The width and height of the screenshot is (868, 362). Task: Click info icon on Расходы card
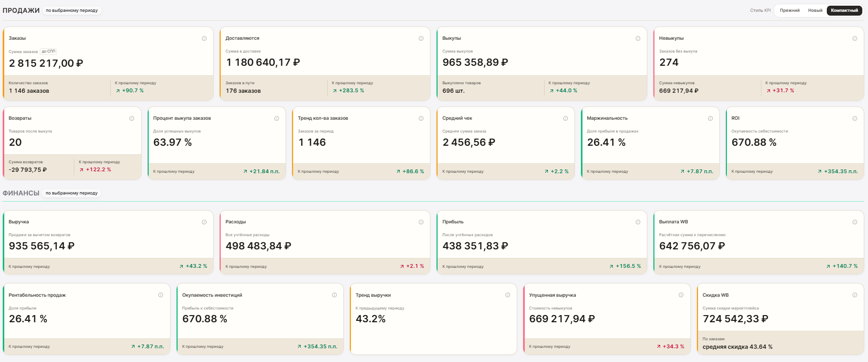coord(421,222)
